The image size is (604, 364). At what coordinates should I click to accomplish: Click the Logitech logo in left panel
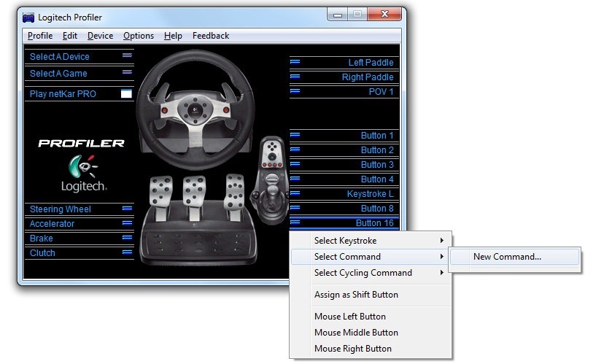[x=83, y=174]
